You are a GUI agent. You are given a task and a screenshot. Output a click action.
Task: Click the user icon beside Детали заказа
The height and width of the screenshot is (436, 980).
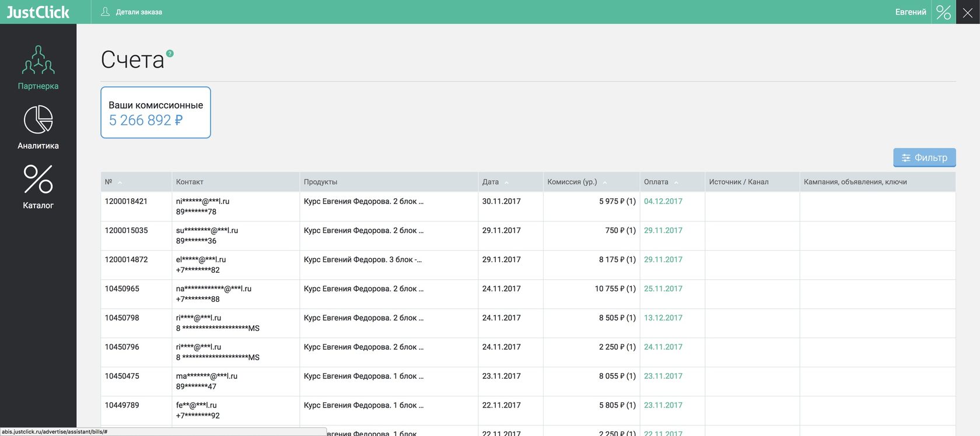point(106,12)
